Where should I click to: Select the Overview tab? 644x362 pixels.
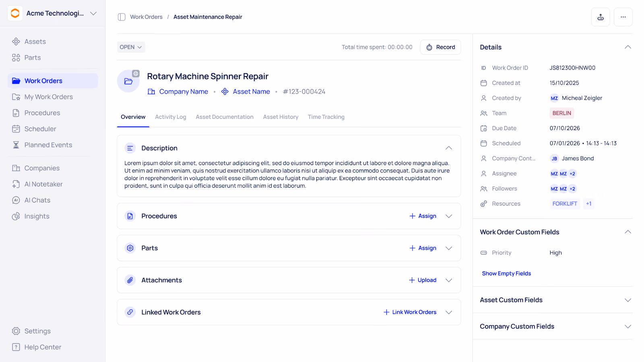pos(133,117)
